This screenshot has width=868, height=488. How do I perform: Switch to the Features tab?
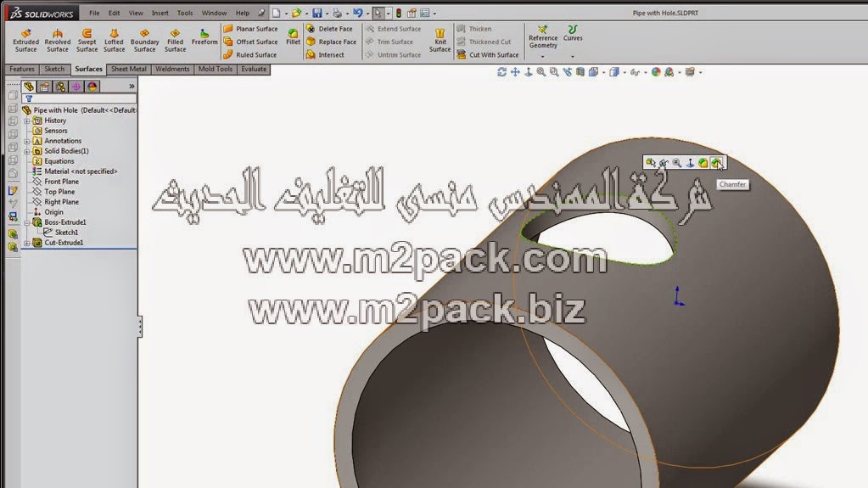(x=22, y=70)
